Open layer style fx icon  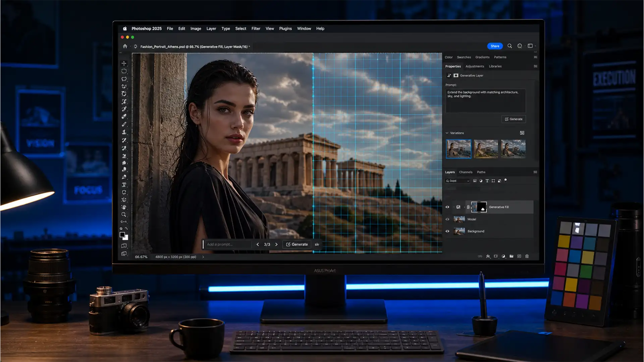488,256
